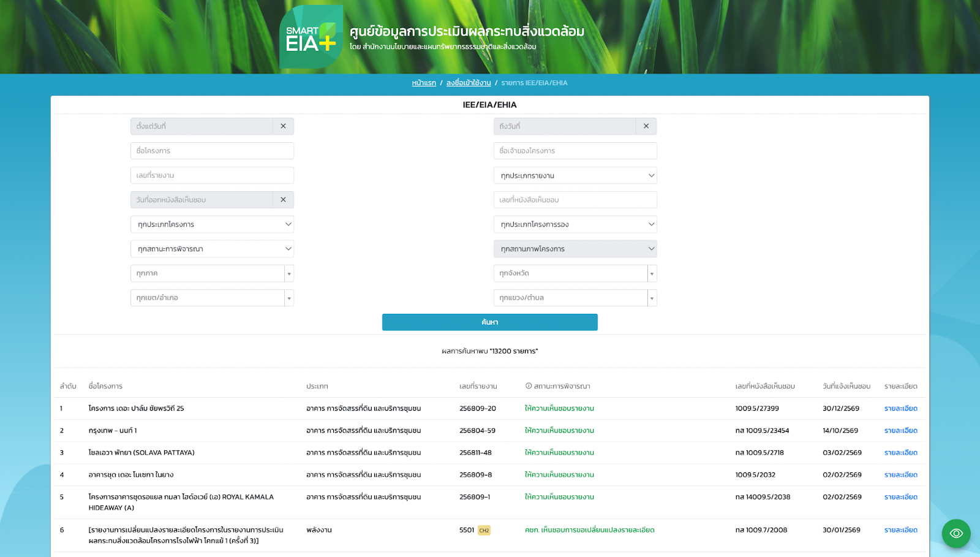Focus the report number input field
Image resolution: width=980 pixels, height=557 pixels.
coord(212,175)
